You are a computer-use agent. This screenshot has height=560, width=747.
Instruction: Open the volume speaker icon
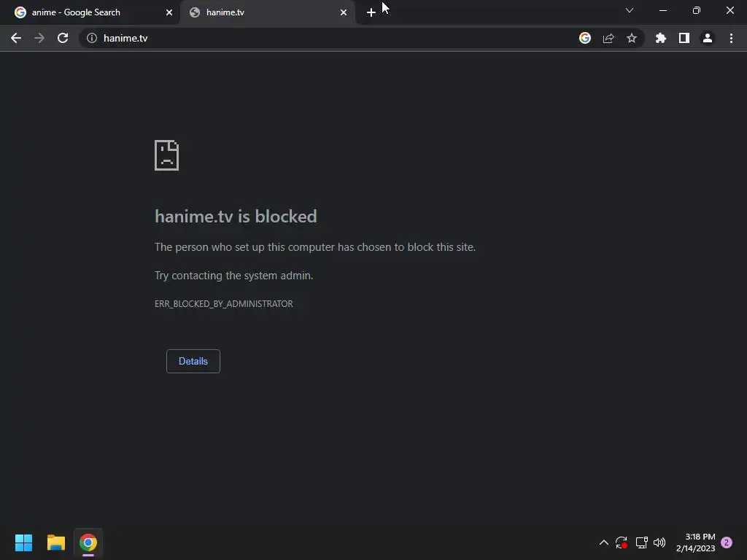point(659,542)
